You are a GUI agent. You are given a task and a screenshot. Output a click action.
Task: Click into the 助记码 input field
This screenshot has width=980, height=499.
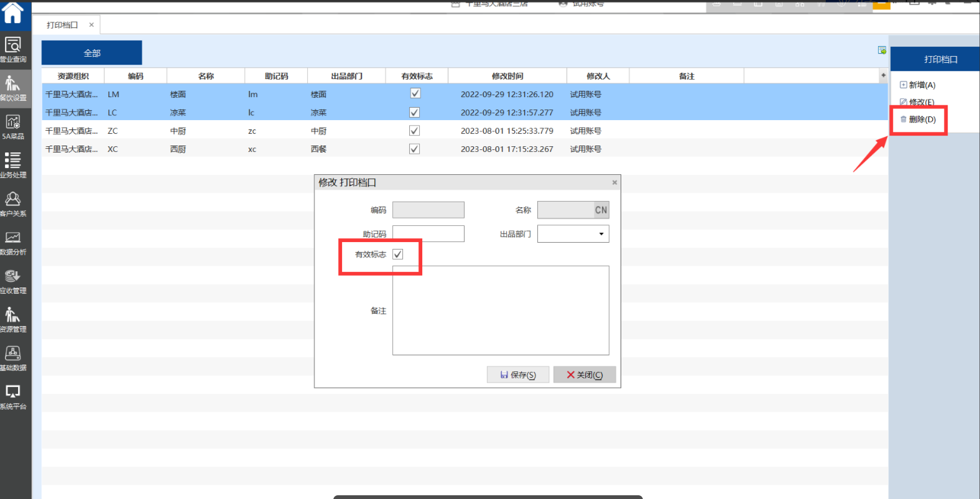428,234
